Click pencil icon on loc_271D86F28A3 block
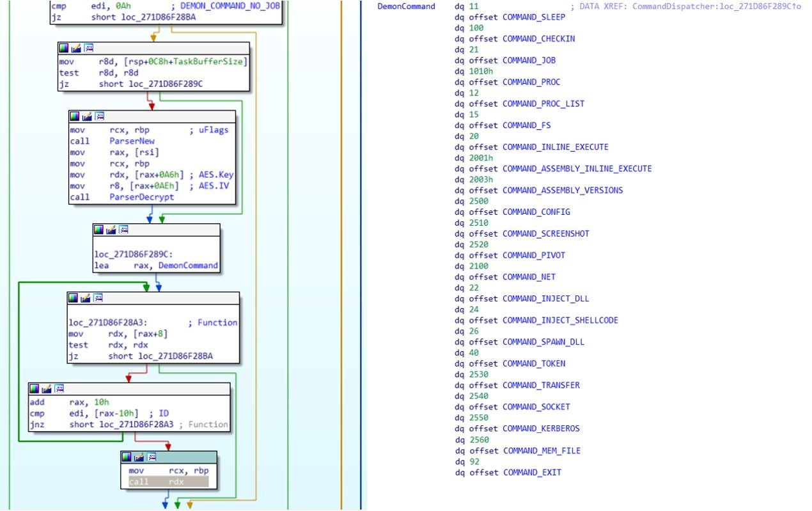This screenshot has height=511, width=812. click(x=86, y=298)
